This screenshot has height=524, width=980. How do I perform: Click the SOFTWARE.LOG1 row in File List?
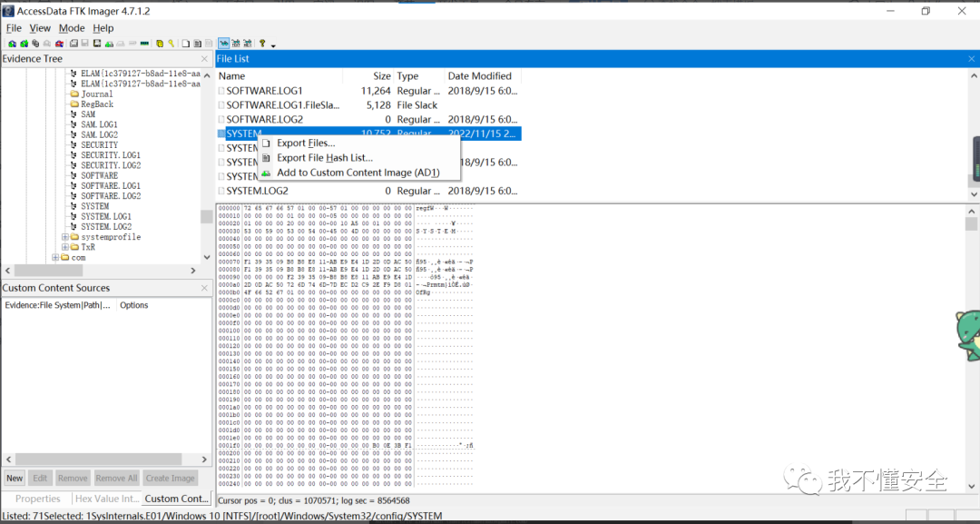[x=368, y=91]
